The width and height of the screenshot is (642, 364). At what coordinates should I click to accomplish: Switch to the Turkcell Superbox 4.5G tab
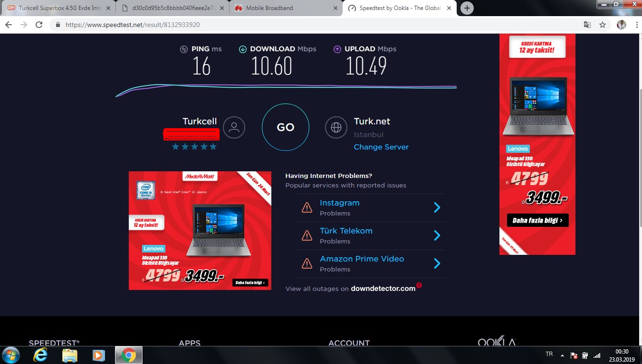pos(58,8)
